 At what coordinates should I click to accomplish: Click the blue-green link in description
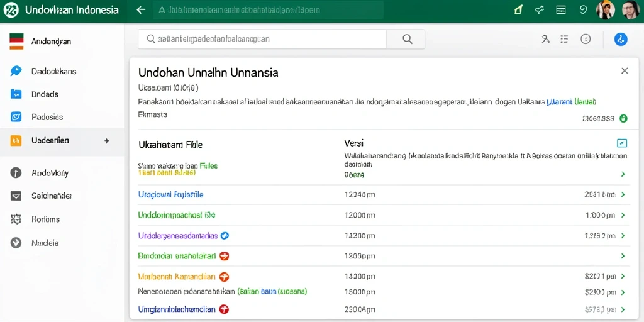click(x=572, y=101)
